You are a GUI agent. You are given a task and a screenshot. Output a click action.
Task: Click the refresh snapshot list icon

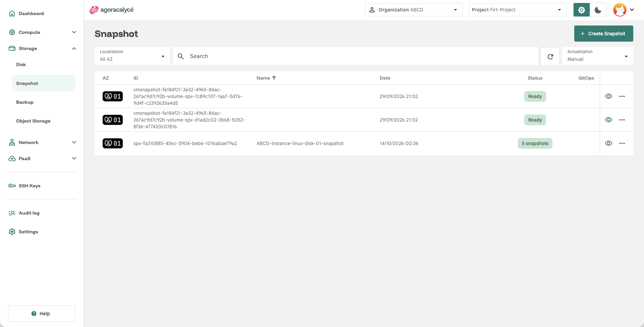tap(550, 56)
